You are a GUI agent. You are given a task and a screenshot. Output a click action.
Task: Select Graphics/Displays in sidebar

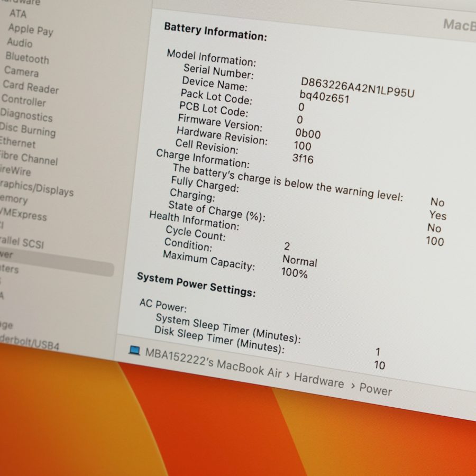[36, 188]
